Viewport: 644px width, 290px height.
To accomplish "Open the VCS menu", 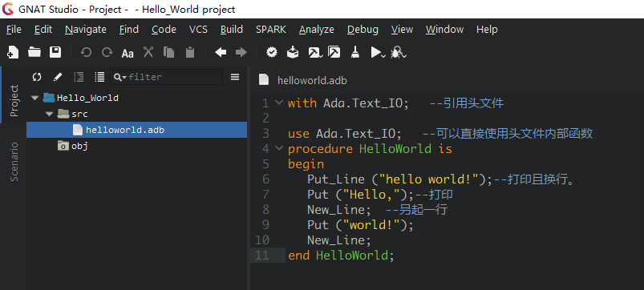I will (x=198, y=30).
